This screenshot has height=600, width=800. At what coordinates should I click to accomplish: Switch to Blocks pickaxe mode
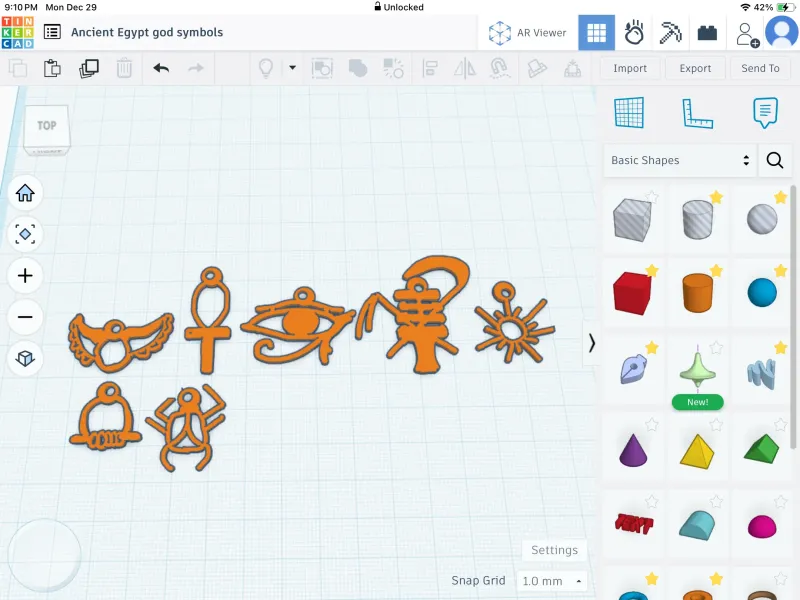tap(670, 33)
